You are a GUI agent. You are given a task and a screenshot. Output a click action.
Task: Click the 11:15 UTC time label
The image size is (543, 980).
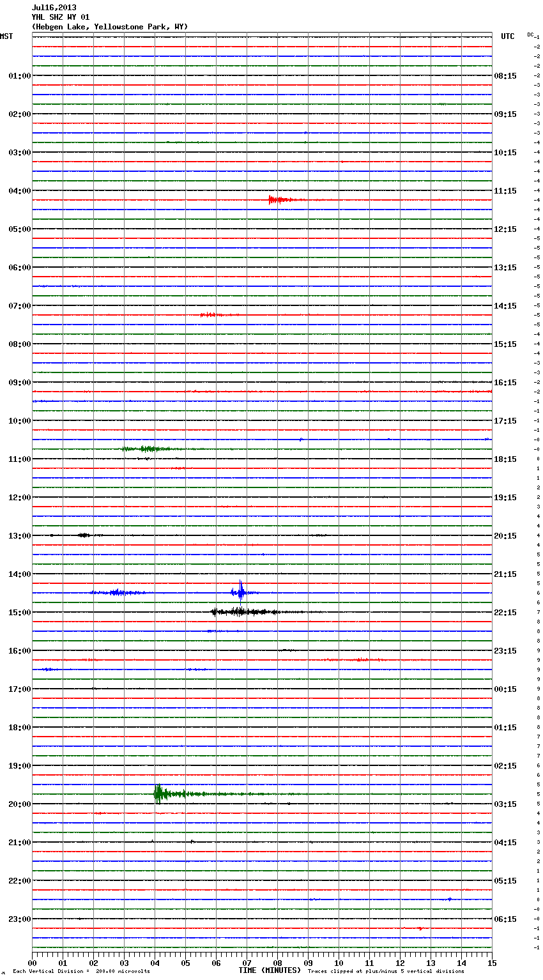pos(505,191)
